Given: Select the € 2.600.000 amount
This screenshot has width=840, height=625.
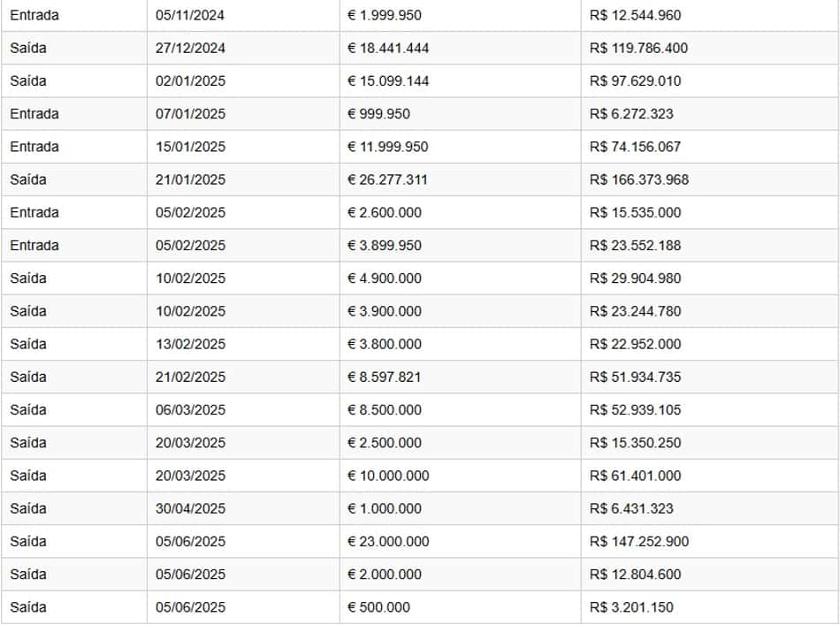Looking at the screenshot, I should point(384,213).
